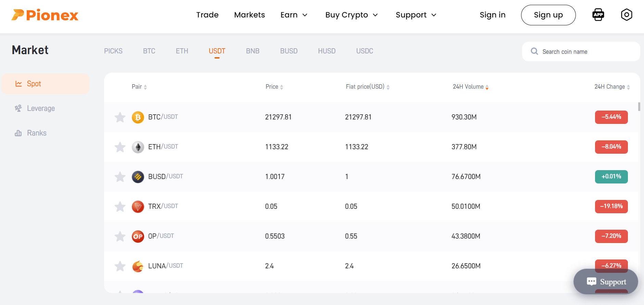Click the Spot chart icon
644x305 pixels.
coord(18,84)
